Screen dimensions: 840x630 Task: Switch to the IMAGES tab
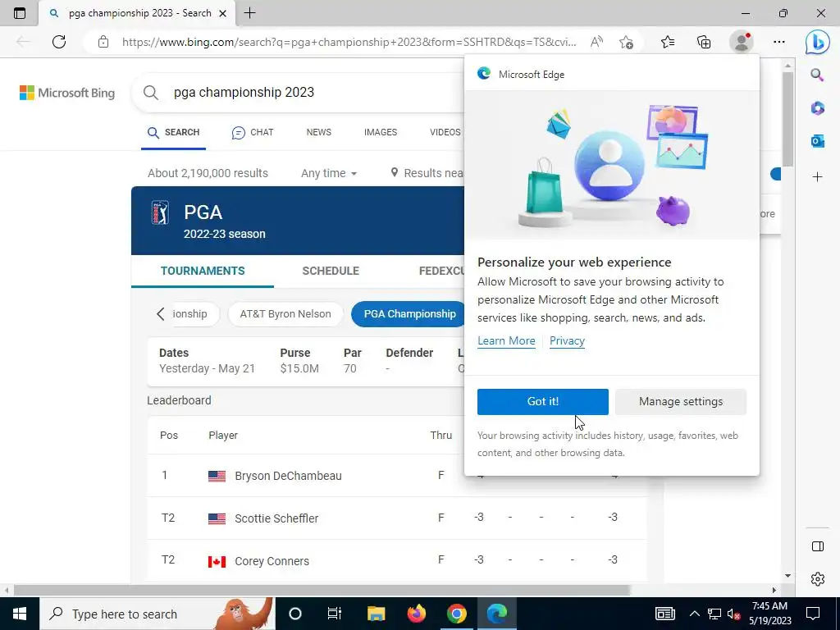[381, 132]
